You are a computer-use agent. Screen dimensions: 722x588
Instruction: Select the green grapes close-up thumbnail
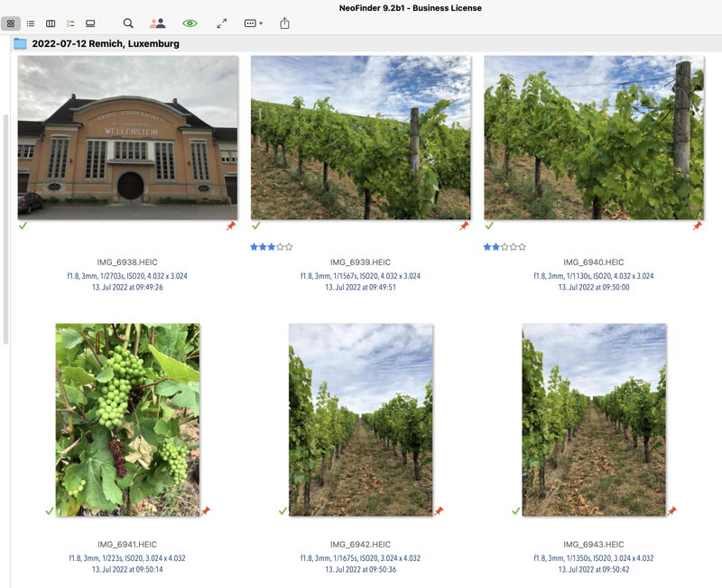tap(127, 419)
